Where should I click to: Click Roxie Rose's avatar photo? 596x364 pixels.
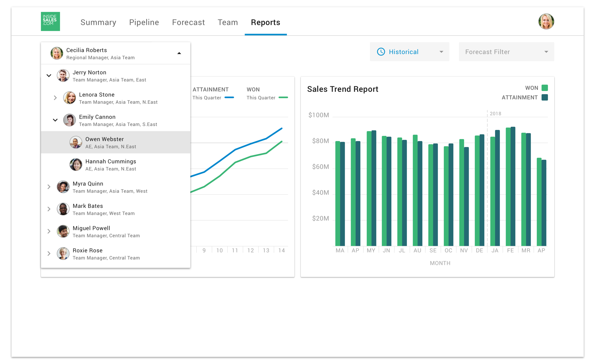(x=63, y=254)
